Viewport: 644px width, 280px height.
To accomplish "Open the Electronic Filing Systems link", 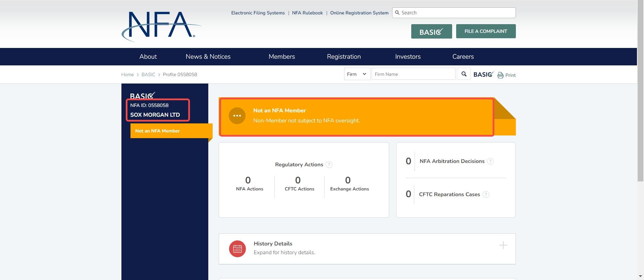I will click(x=258, y=13).
